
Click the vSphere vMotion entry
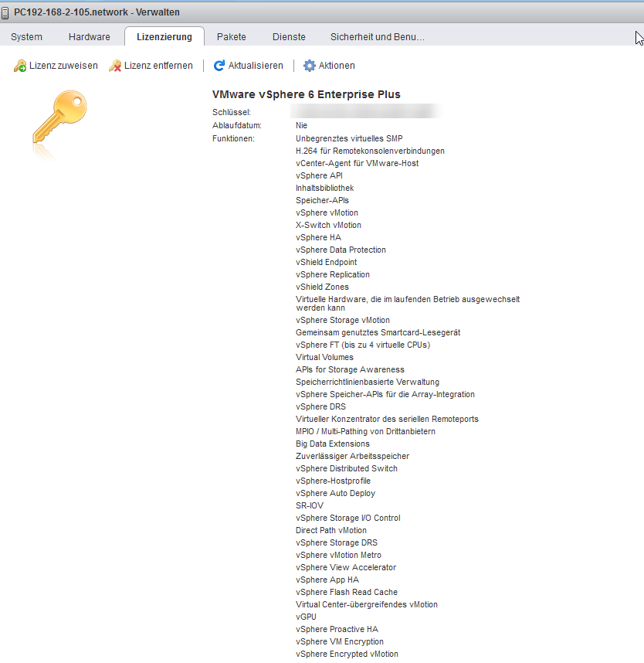point(327,212)
